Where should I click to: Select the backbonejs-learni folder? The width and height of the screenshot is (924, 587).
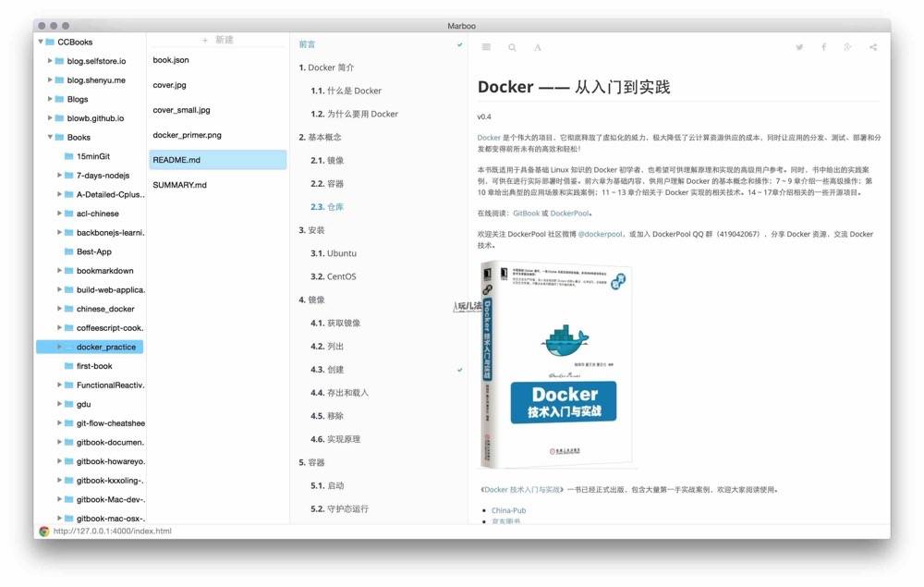click(111, 233)
